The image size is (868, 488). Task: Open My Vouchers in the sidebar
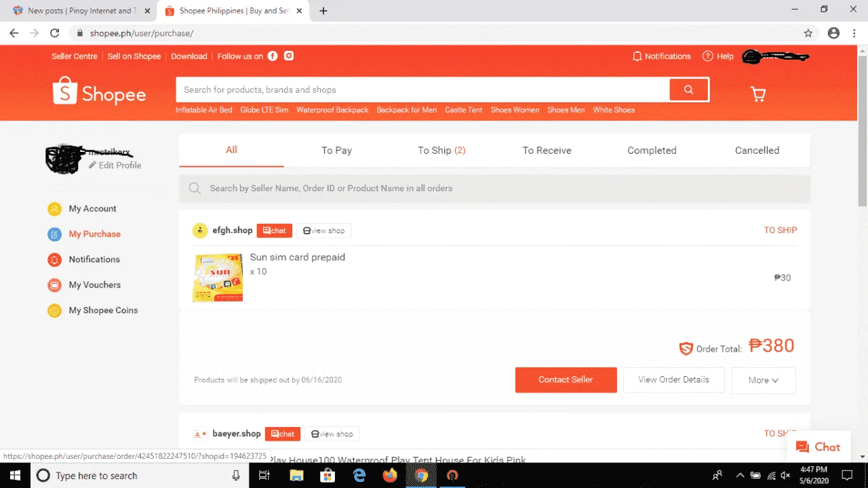[94, 285]
